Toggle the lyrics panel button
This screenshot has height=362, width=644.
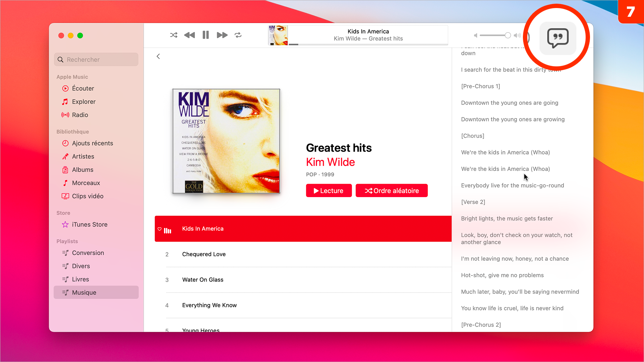[558, 38]
